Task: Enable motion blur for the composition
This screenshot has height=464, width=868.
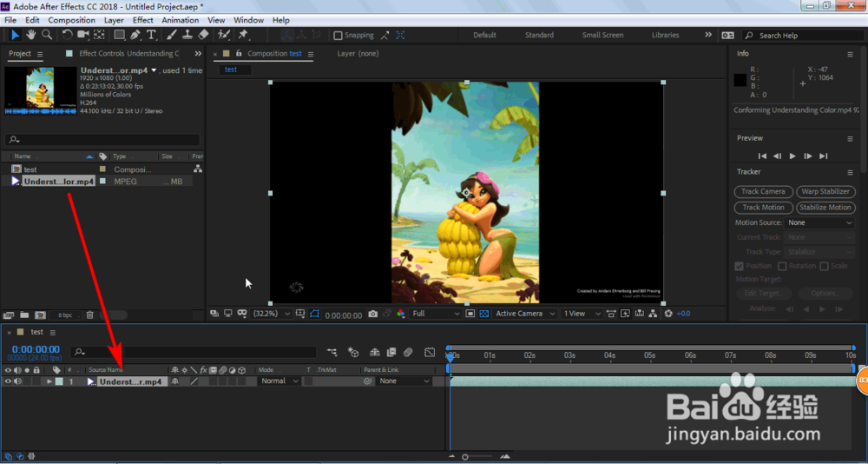Action: pyautogui.click(x=408, y=351)
